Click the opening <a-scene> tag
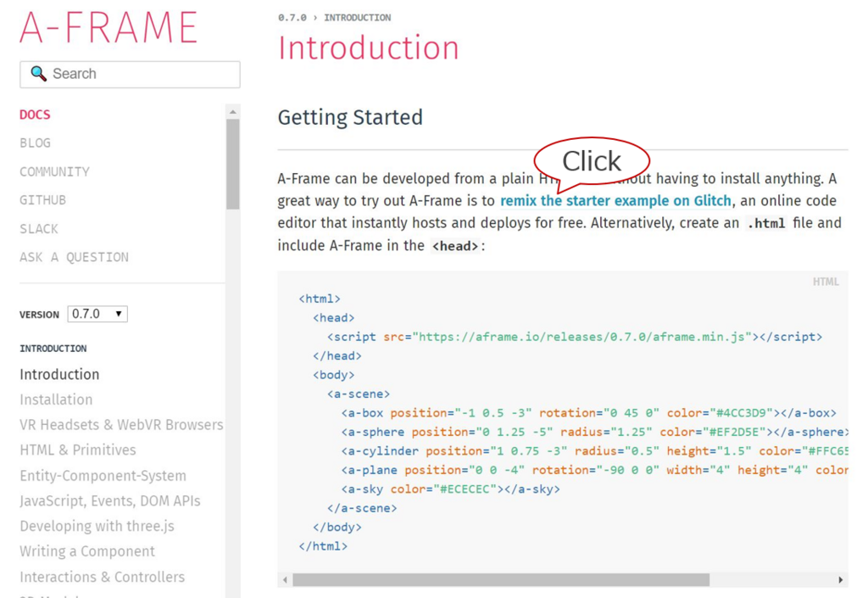The image size is (868, 598). pyautogui.click(x=359, y=394)
